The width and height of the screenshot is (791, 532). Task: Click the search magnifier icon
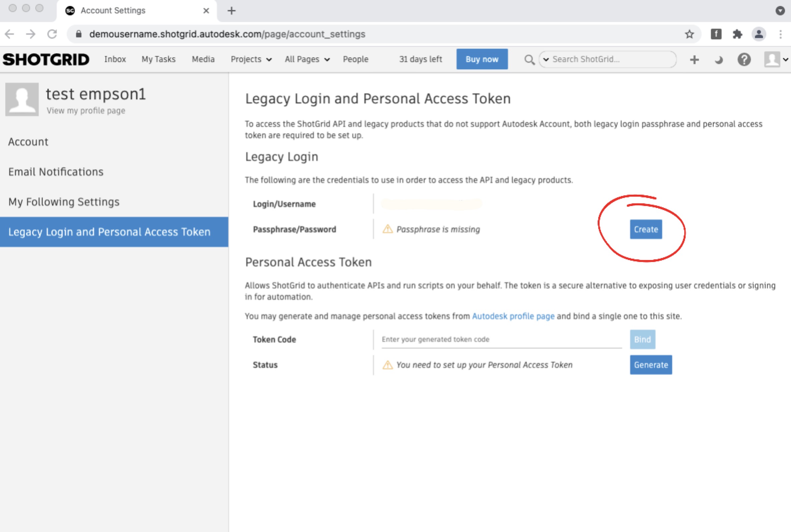coord(529,60)
